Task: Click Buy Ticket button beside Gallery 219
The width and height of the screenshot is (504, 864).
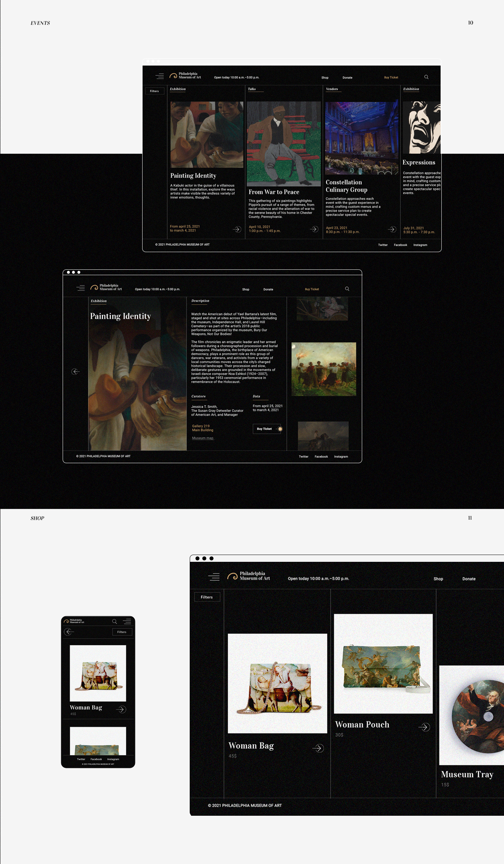Action: (267, 429)
